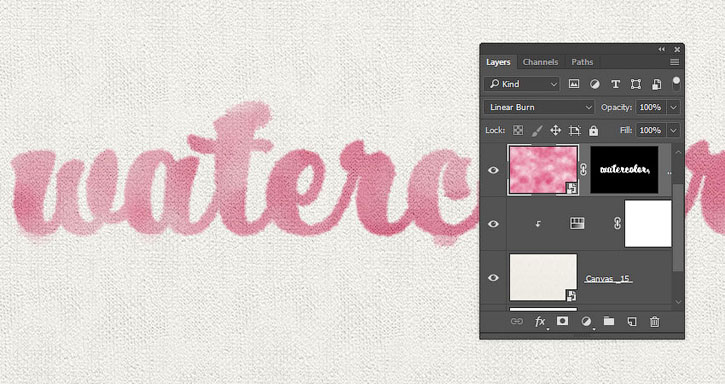Open the fx layer style menu

coord(540,322)
